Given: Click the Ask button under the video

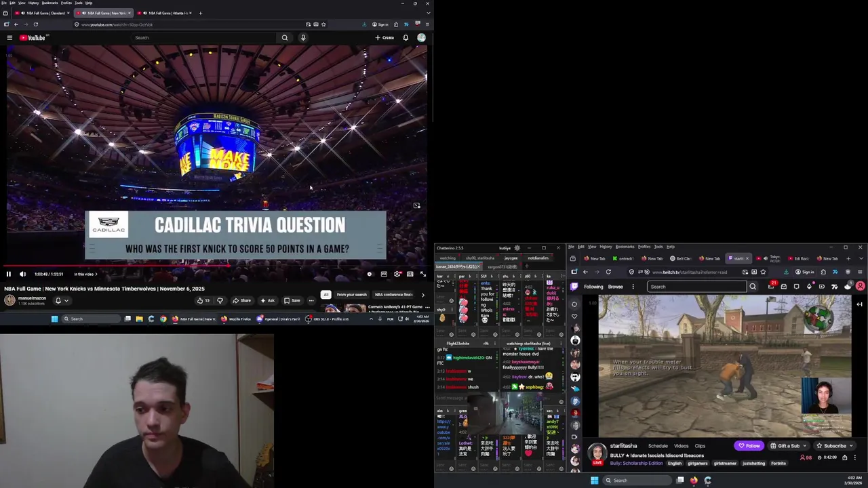Looking at the screenshot, I should [x=267, y=300].
